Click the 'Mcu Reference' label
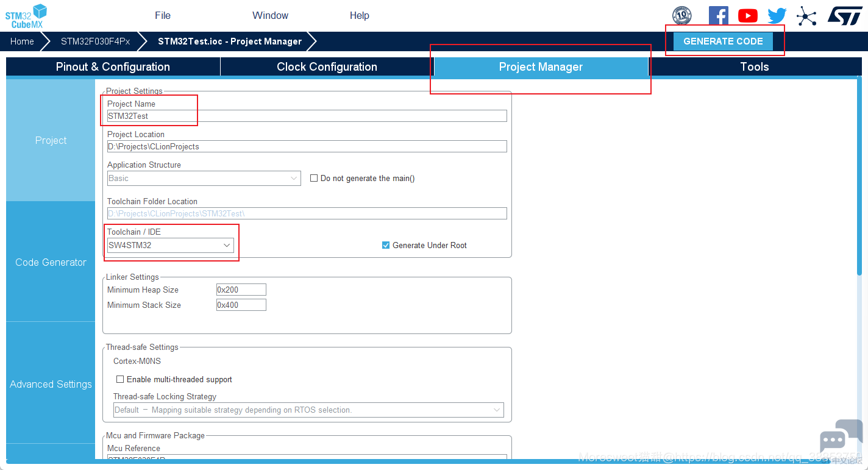Image resolution: width=868 pixels, height=470 pixels. (x=133, y=448)
